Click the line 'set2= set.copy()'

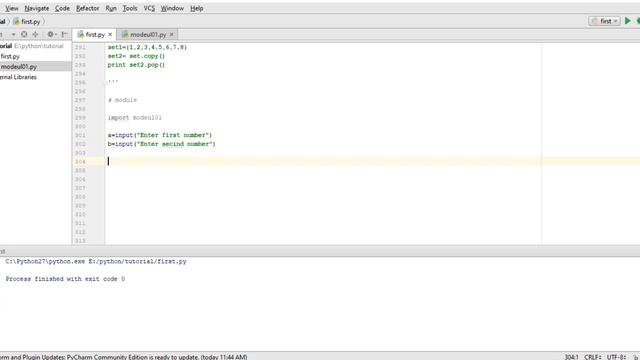point(136,56)
